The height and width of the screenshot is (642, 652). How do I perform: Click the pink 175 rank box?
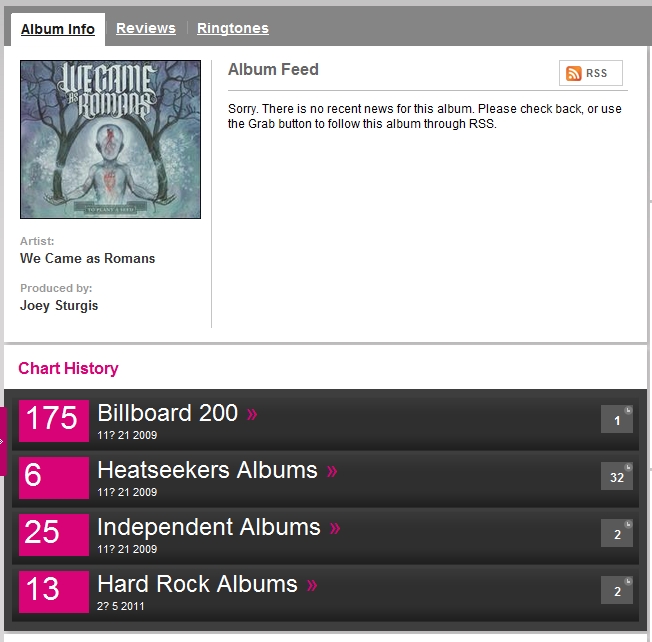[x=54, y=421]
